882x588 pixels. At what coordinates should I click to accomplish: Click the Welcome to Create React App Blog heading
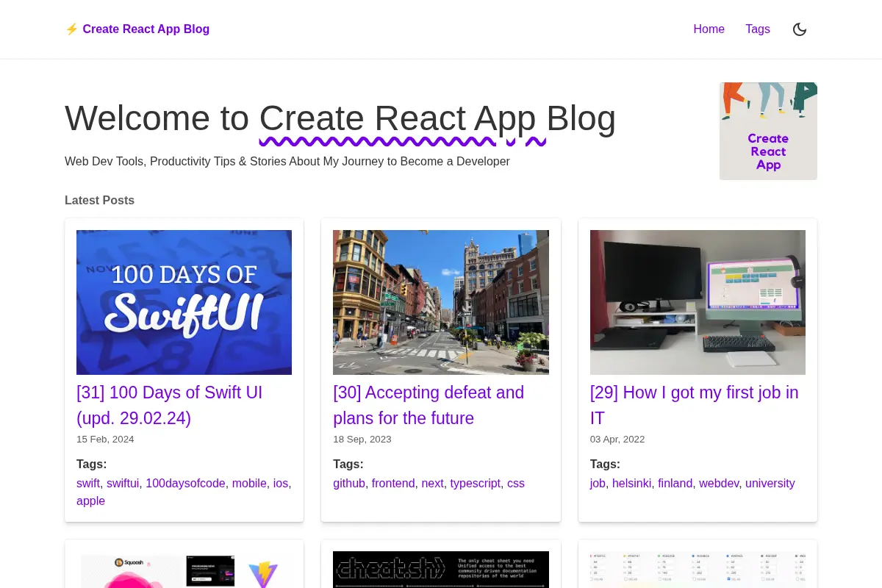pyautogui.click(x=340, y=118)
